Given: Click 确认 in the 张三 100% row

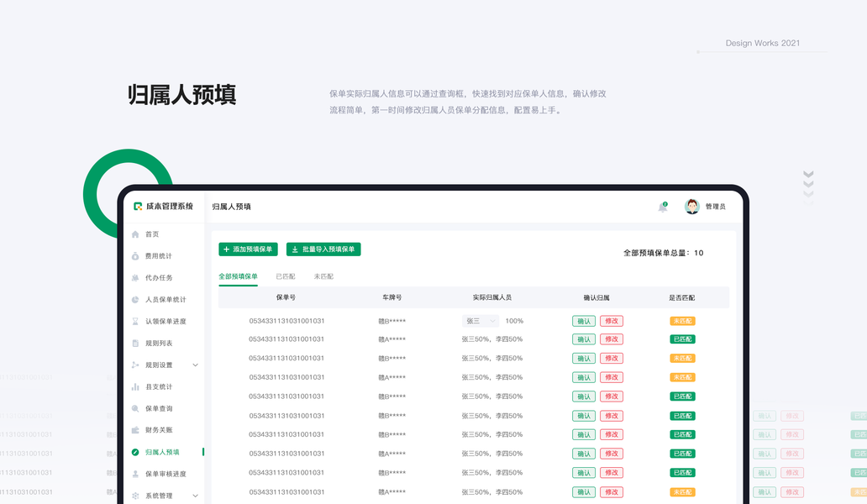Looking at the screenshot, I should [x=583, y=321].
